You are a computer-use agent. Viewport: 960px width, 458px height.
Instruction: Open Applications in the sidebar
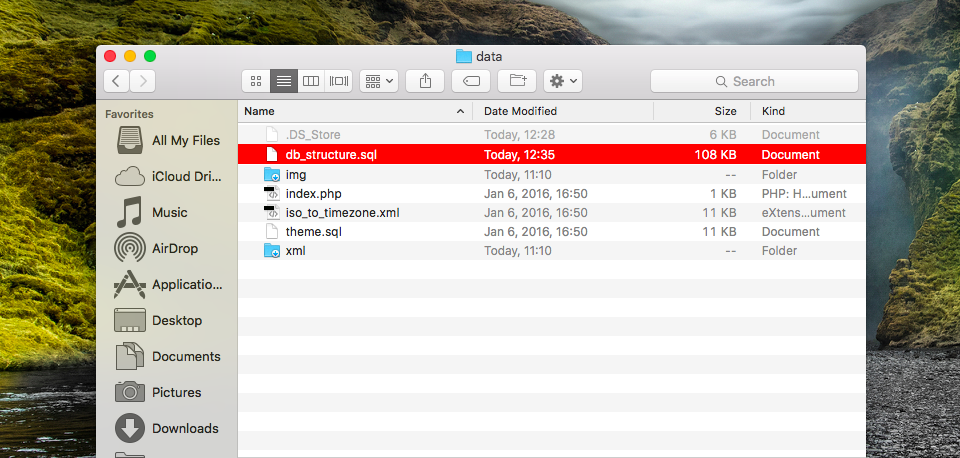click(168, 285)
